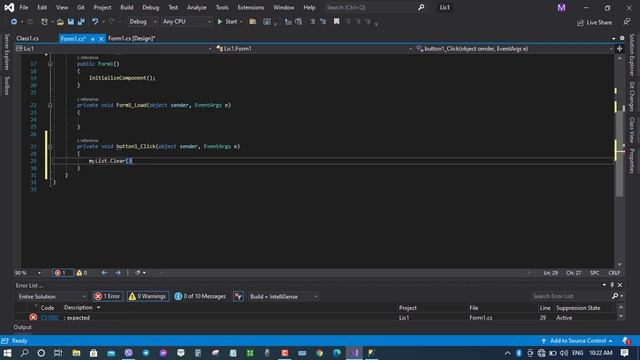This screenshot has height=360, width=640.
Task: Click the Undo arrow icon
Action: coord(95,22)
